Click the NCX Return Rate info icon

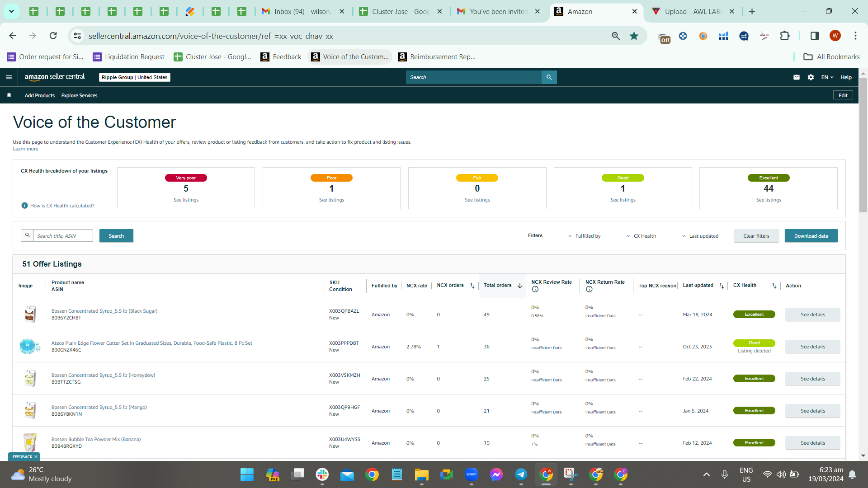point(589,290)
